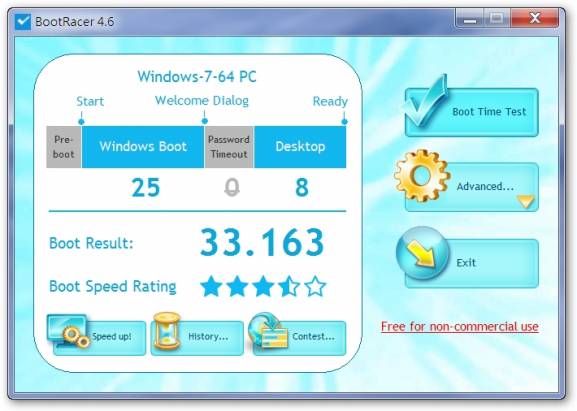The width and height of the screenshot is (577, 411).
Task: Open Free for non-commercial use link
Action: [460, 326]
